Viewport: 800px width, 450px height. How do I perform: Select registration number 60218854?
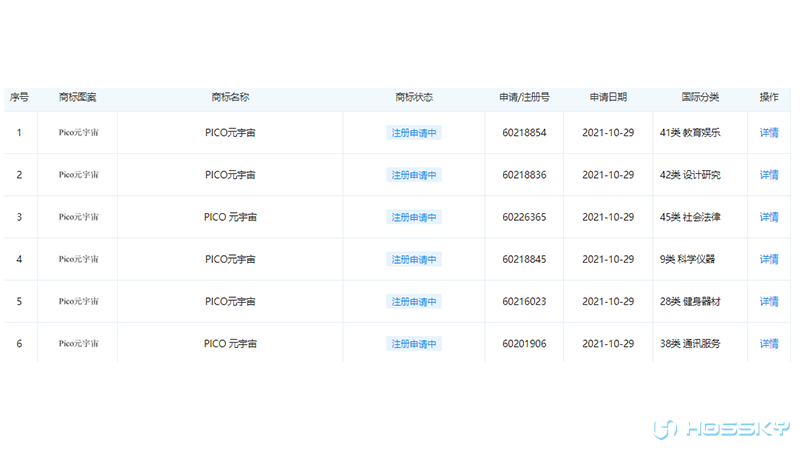(x=524, y=133)
